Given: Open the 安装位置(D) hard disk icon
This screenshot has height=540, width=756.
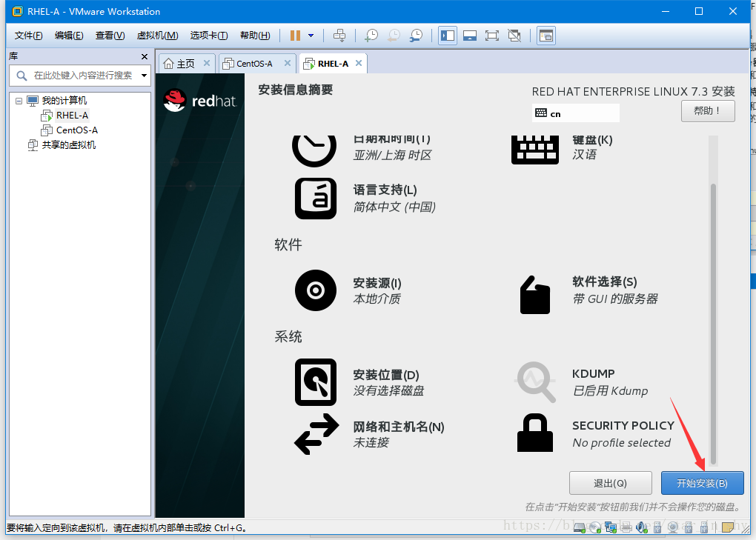Looking at the screenshot, I should click(x=316, y=382).
